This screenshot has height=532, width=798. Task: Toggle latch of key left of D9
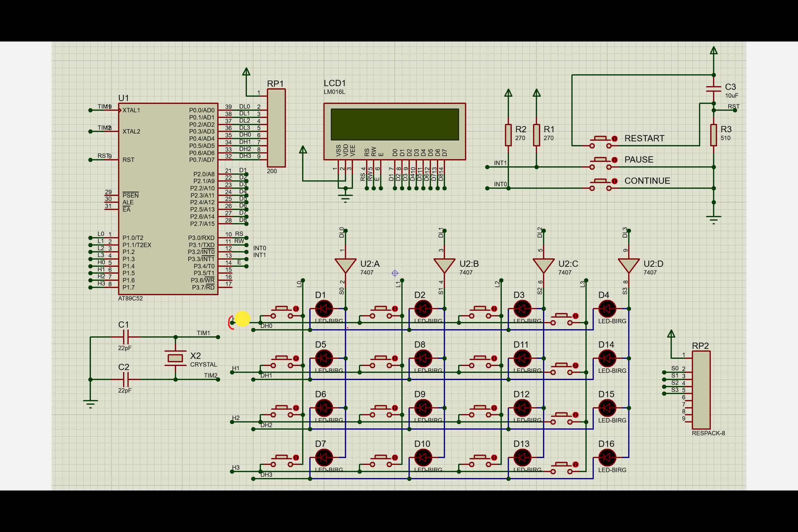pos(395,408)
